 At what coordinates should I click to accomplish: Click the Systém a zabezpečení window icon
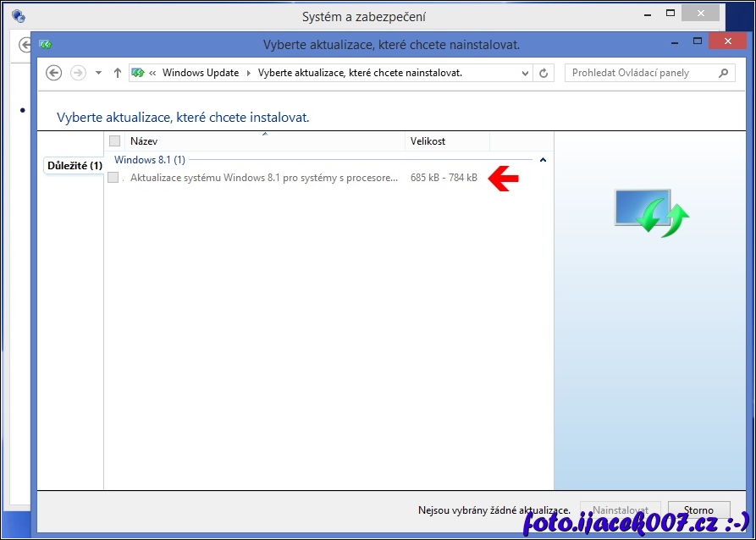[19, 15]
